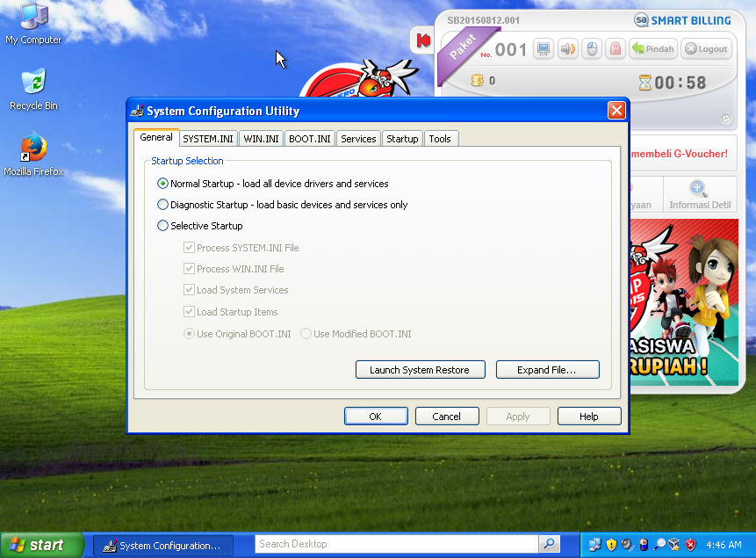The height and width of the screenshot is (558, 756).
Task: Click Logout in Smart Billing
Action: 706,48
